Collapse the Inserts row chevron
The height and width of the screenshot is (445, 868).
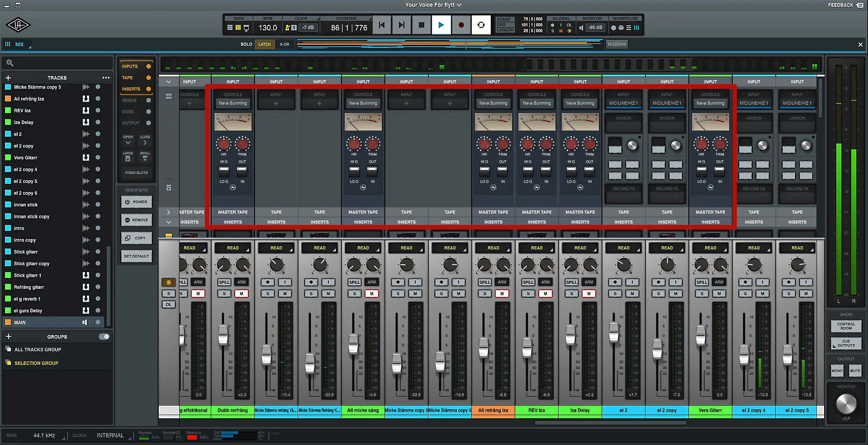coord(168,222)
